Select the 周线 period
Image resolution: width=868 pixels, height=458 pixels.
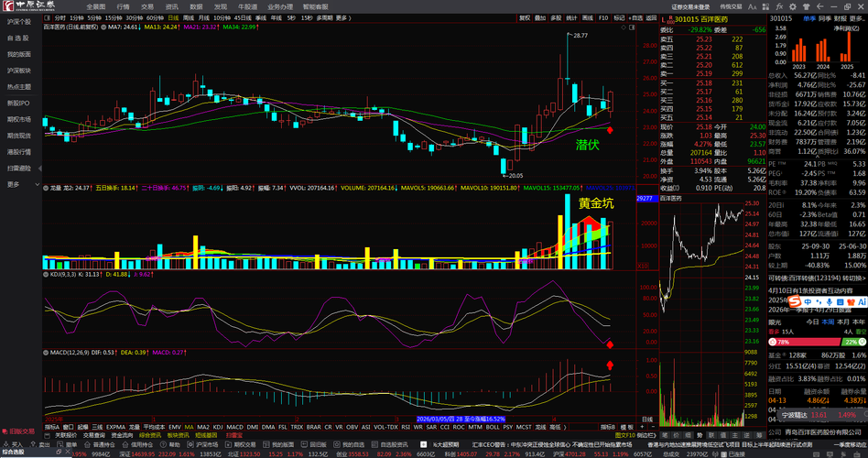pyautogui.click(x=189, y=17)
